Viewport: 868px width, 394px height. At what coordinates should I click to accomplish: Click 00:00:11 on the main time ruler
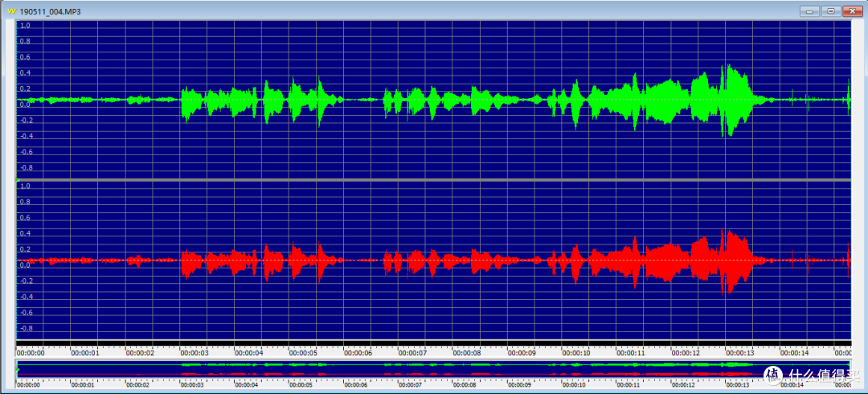click(631, 352)
